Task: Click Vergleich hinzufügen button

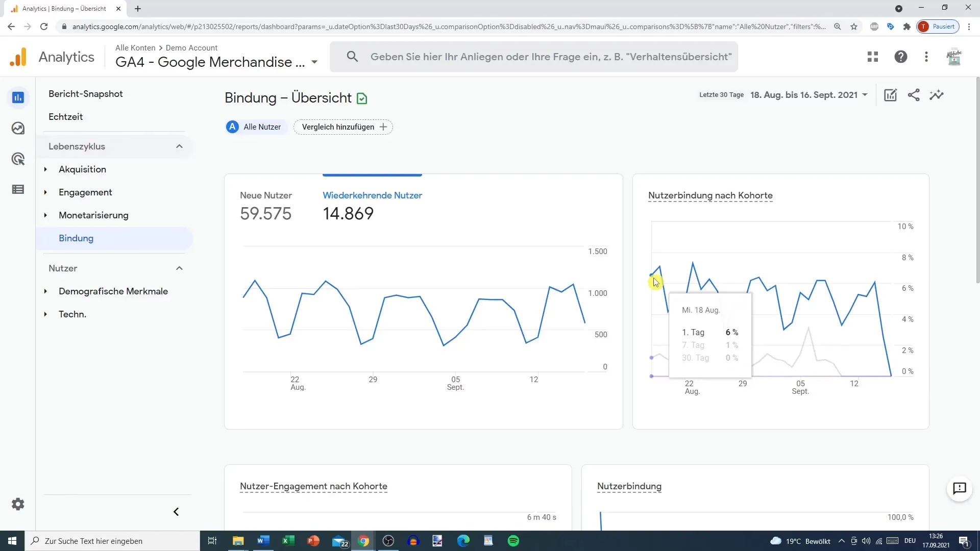Action: coord(344,127)
